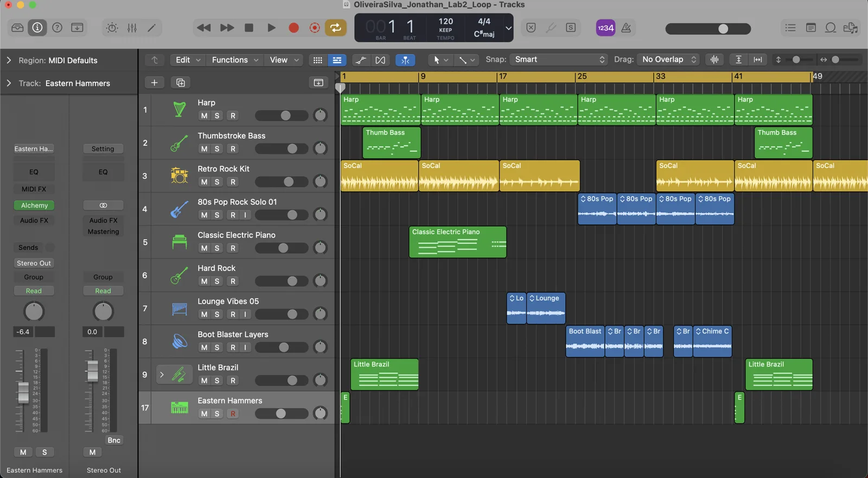868x478 pixels.
Task: Open the Library panel
Action: pyautogui.click(x=17, y=28)
